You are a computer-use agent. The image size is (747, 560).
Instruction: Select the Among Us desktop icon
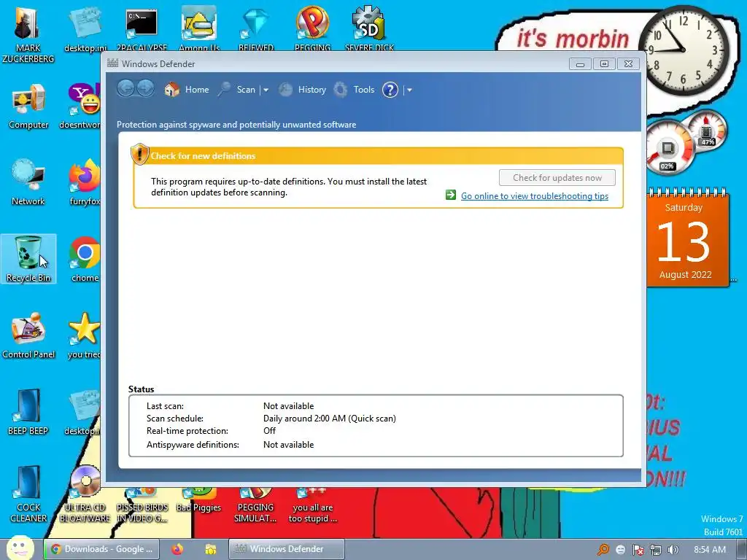click(199, 28)
